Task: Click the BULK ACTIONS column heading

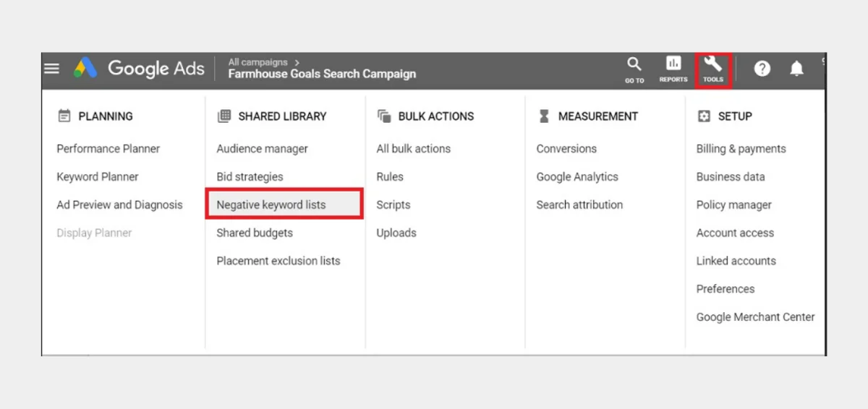Action: [x=436, y=116]
